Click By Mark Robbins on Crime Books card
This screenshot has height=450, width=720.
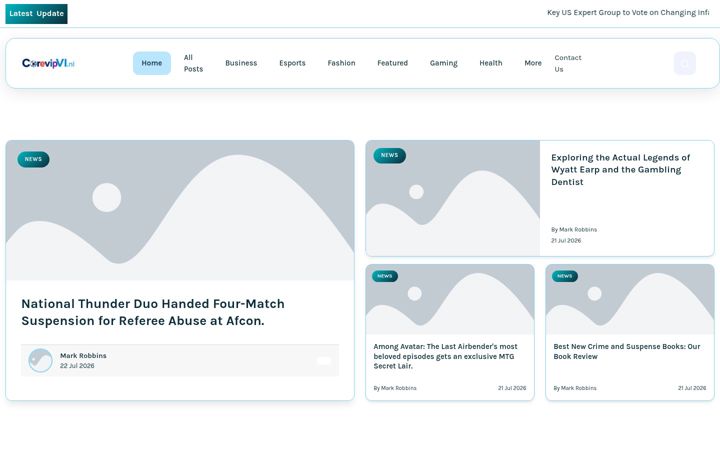coord(575,388)
